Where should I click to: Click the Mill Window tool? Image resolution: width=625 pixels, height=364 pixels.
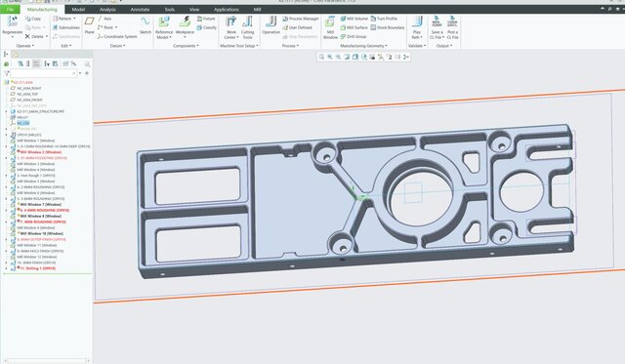pyautogui.click(x=330, y=27)
